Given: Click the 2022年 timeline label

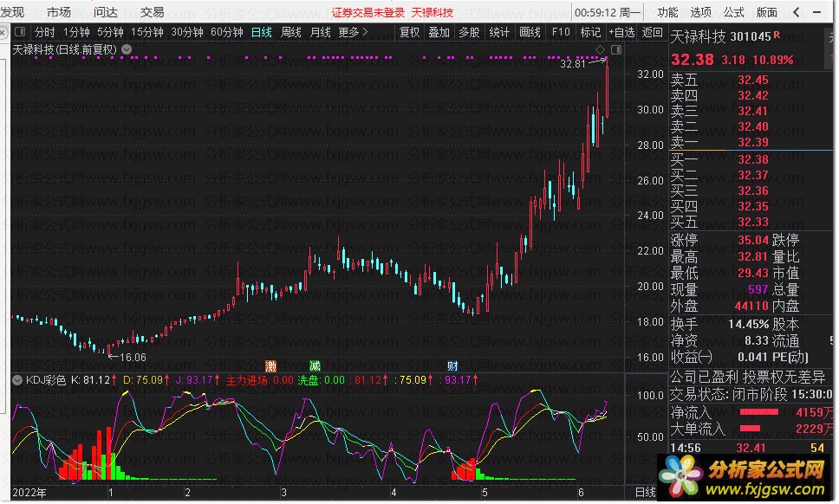Looking at the screenshot, I should point(29,492).
